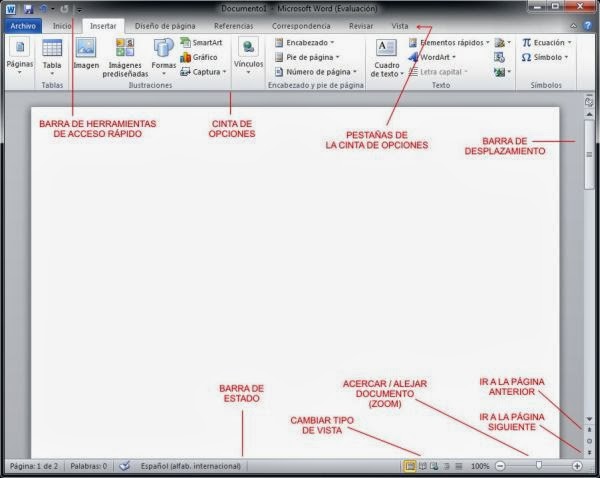Switch to the Diseño de página tab
Image resolution: width=600 pixels, height=478 pixels.
[x=165, y=26]
